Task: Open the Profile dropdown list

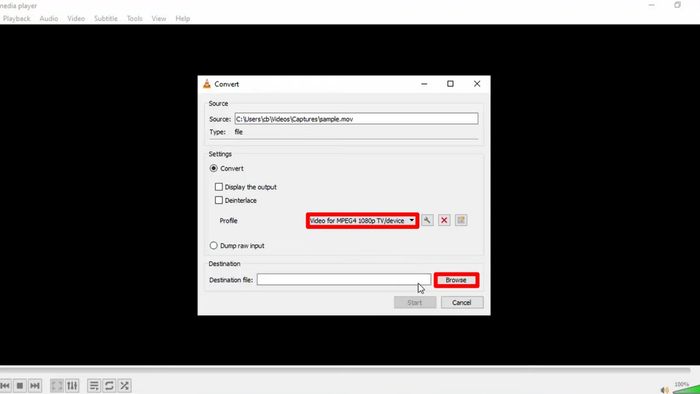Action: pos(362,220)
